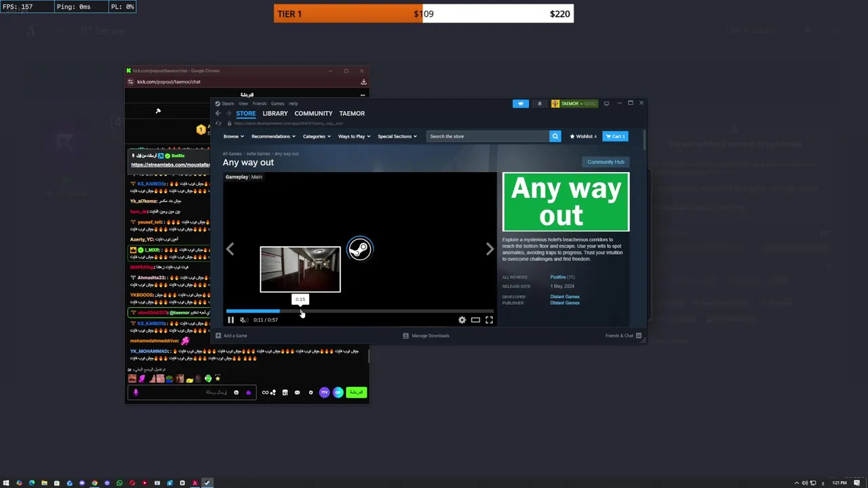Open the Help menu

pos(293,104)
